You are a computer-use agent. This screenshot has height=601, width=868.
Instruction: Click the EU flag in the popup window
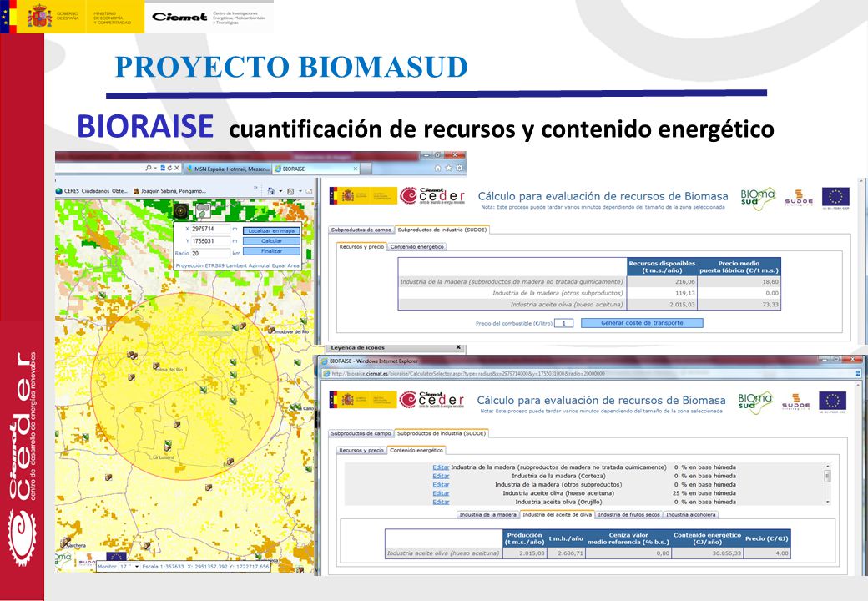click(833, 401)
